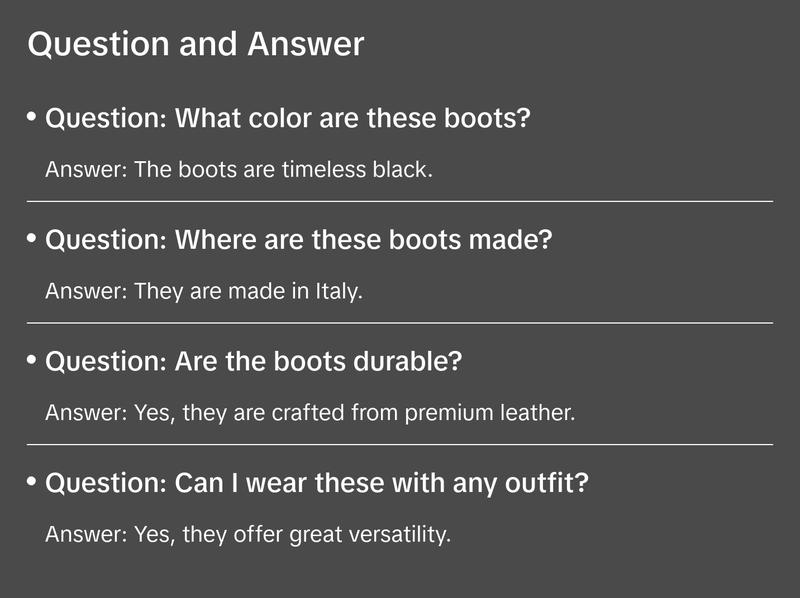Click the bullet next to the outfit question
Image resolution: width=800 pixels, height=598 pixels.
pos(32,482)
